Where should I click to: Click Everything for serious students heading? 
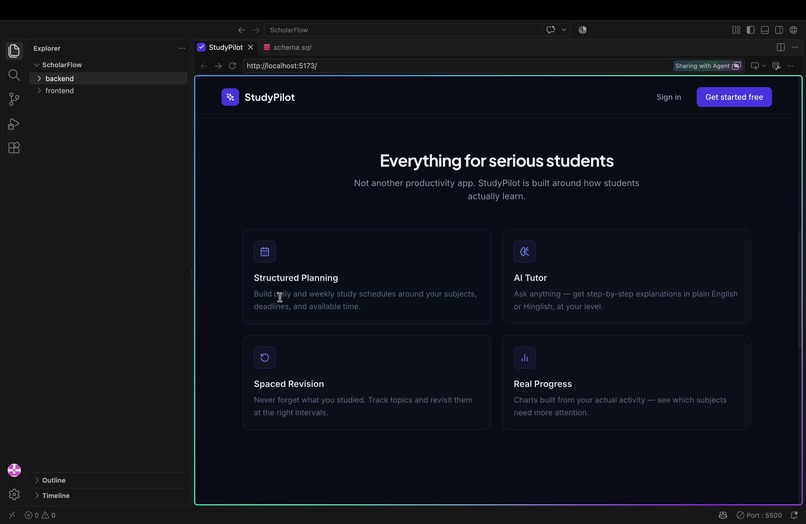coord(497,160)
